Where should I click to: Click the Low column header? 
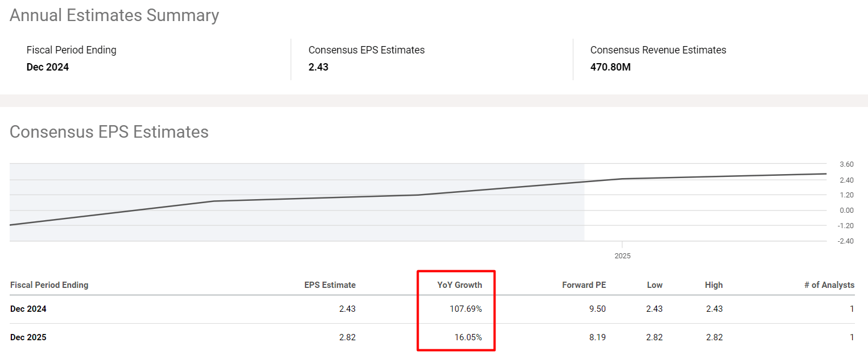pyautogui.click(x=655, y=284)
